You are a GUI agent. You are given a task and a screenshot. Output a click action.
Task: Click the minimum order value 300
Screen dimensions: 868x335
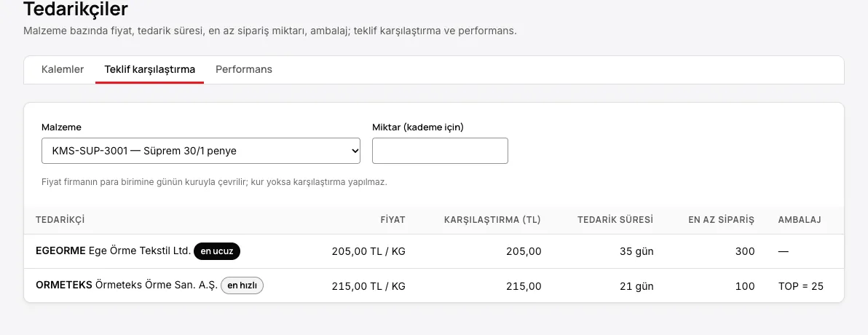pyautogui.click(x=746, y=251)
